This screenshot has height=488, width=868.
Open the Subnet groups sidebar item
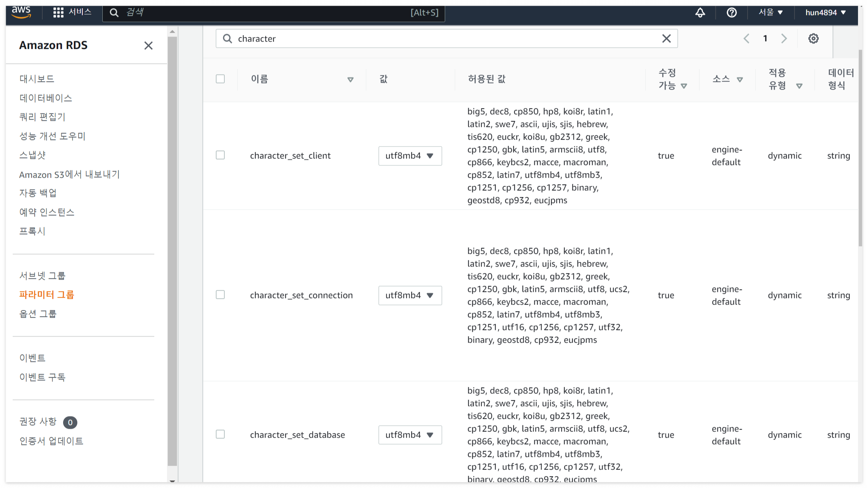click(x=42, y=276)
